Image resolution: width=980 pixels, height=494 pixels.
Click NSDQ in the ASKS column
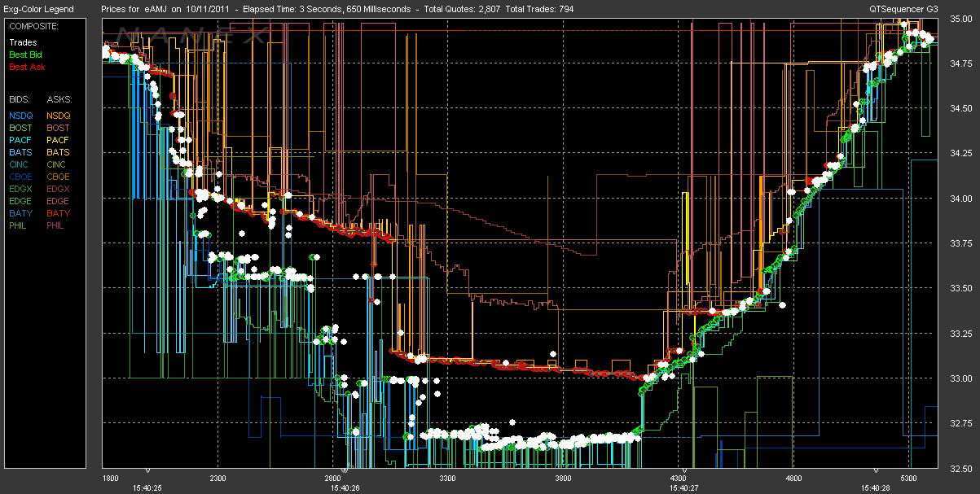[59, 116]
